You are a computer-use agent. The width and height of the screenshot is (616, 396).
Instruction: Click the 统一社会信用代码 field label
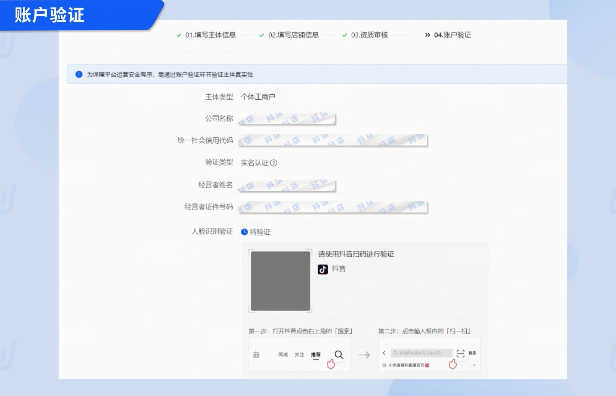point(205,140)
